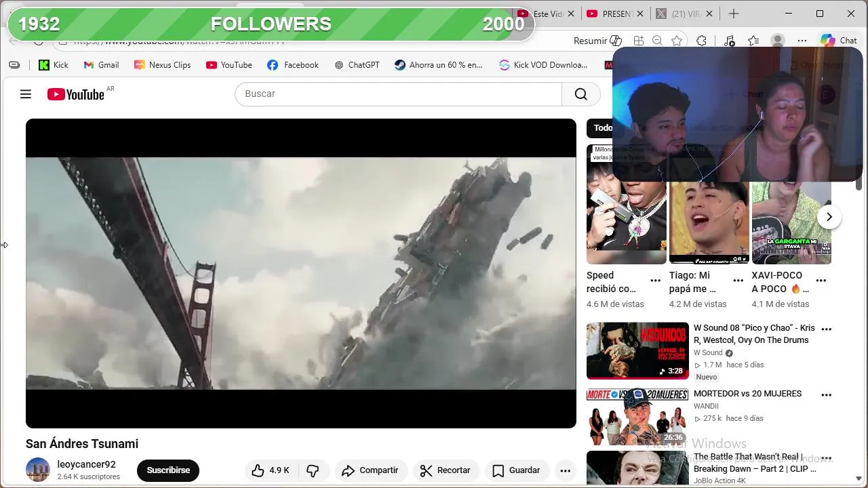The height and width of the screenshot is (488, 868).
Task: Open the Nexus Clips bookmark
Action: coord(162,65)
